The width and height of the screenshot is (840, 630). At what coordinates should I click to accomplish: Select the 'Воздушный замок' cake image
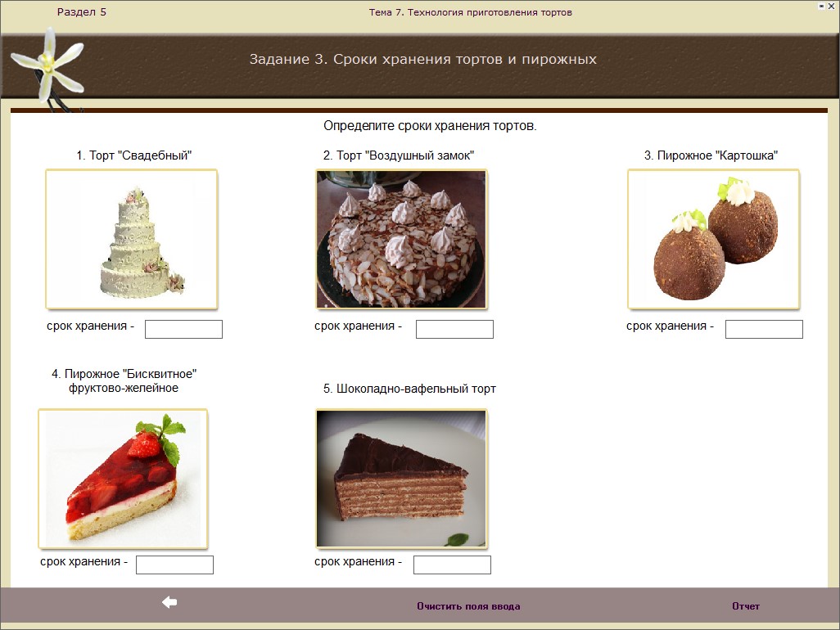point(401,239)
